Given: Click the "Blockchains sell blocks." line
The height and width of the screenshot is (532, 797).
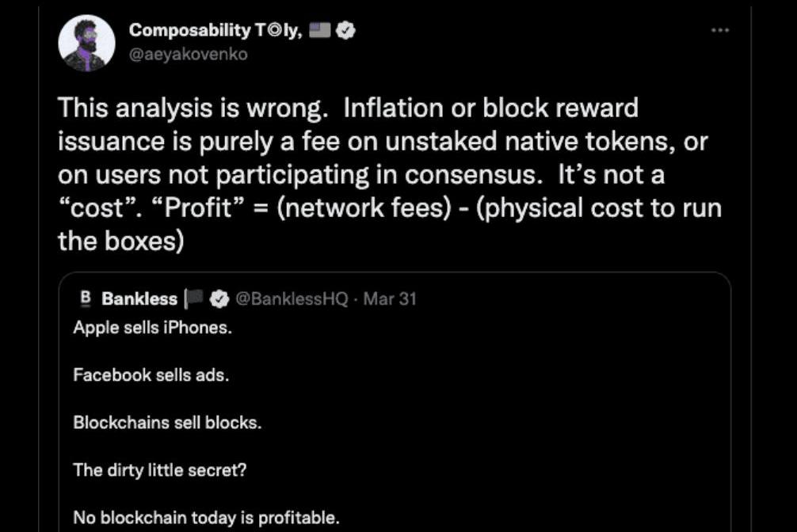Looking at the screenshot, I should point(167,423).
